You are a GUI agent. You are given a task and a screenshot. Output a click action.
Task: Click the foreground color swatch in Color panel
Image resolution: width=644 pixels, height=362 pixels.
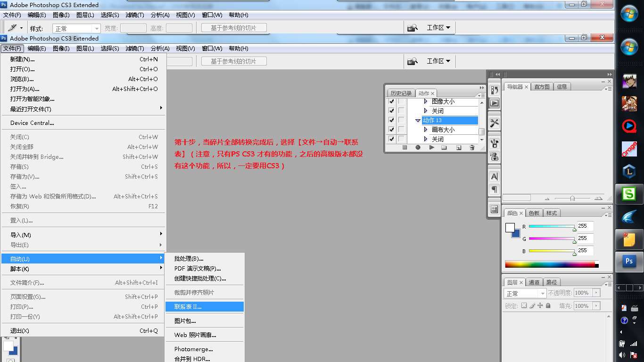510,227
